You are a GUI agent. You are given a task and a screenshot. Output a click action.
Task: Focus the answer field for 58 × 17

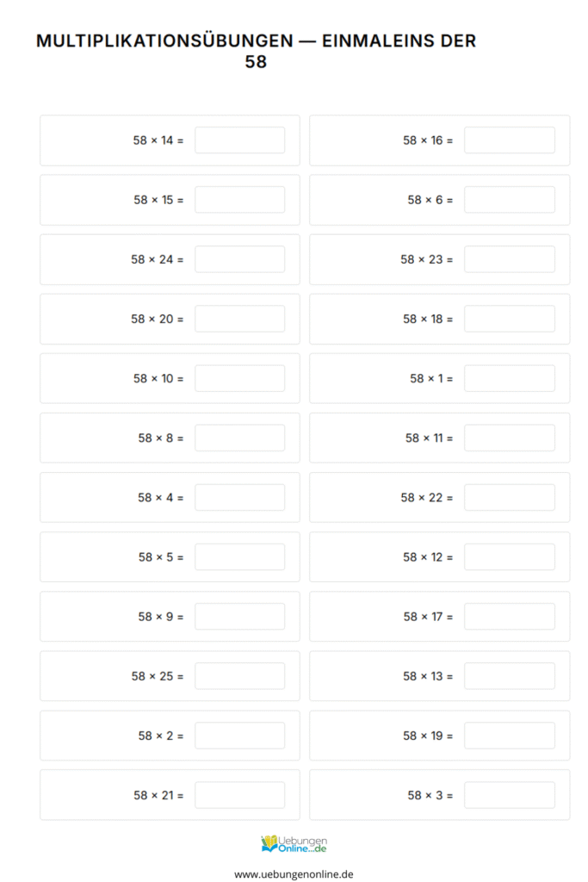[510, 617]
